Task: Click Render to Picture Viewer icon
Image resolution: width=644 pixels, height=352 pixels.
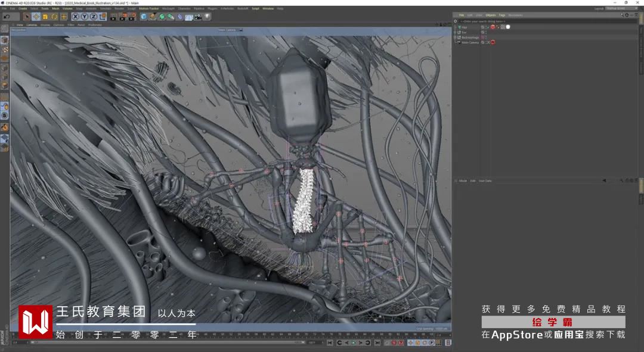Action: click(122, 17)
